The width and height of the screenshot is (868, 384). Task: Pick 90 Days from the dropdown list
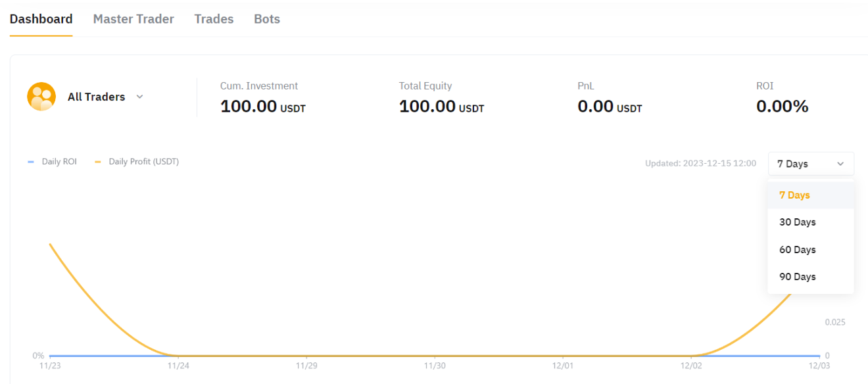[797, 277]
